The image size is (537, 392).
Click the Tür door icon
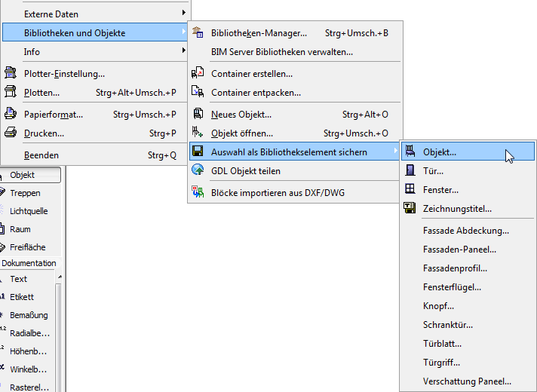410,171
